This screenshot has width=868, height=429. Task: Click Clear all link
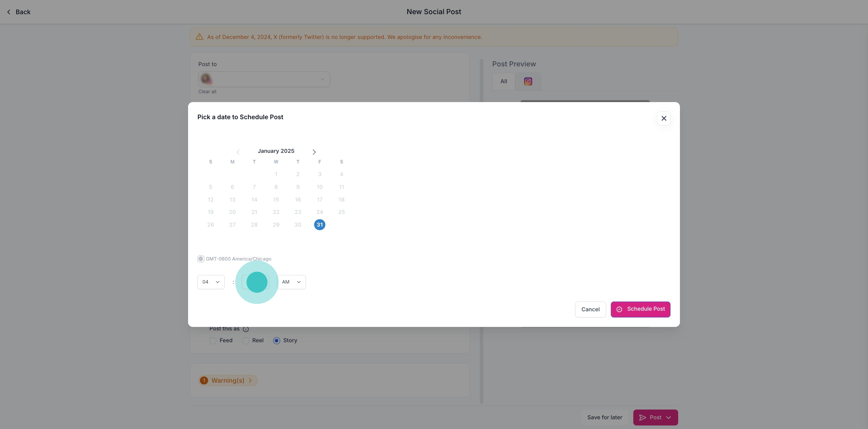click(207, 91)
